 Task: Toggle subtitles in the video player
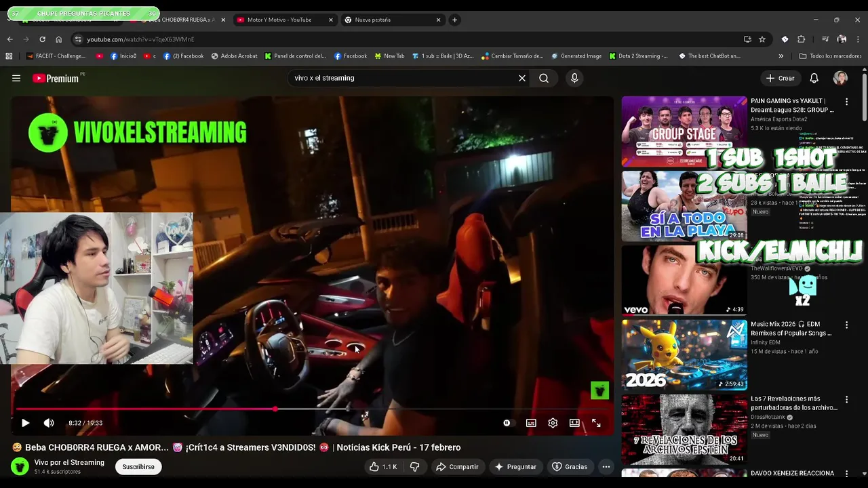(x=531, y=423)
